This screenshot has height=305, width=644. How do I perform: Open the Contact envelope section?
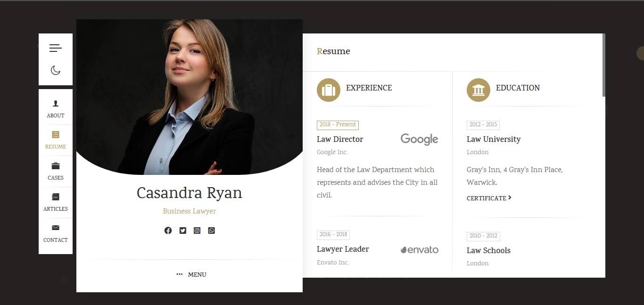[x=56, y=233]
